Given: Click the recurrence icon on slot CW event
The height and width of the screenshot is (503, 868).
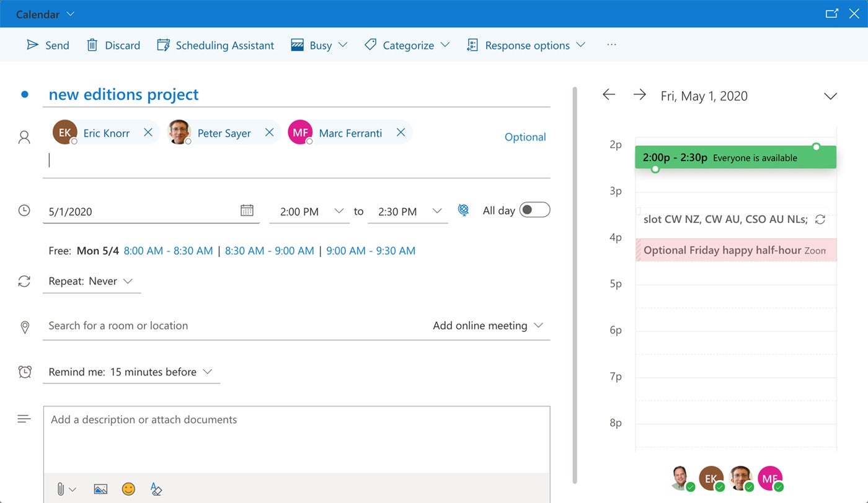Looking at the screenshot, I should (820, 219).
